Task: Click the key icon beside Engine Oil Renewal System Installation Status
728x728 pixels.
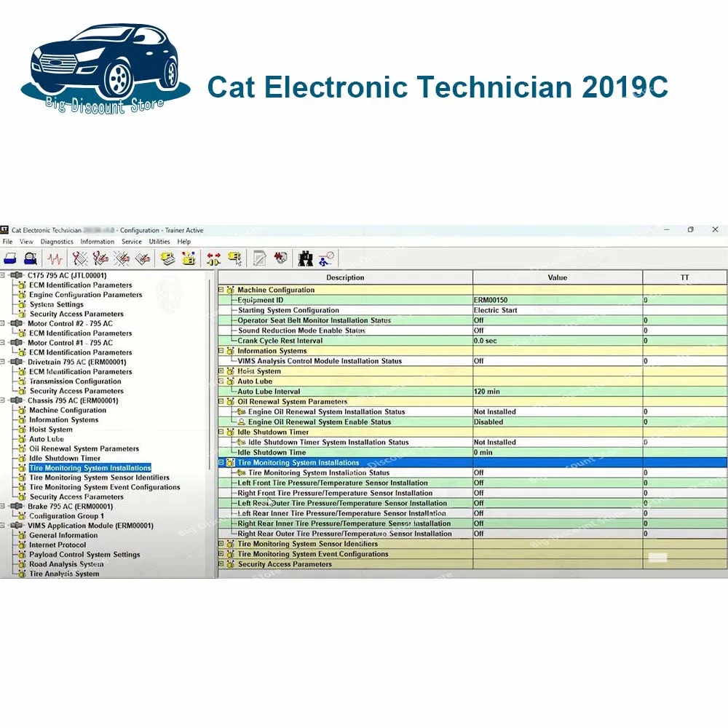Action: [x=241, y=412]
